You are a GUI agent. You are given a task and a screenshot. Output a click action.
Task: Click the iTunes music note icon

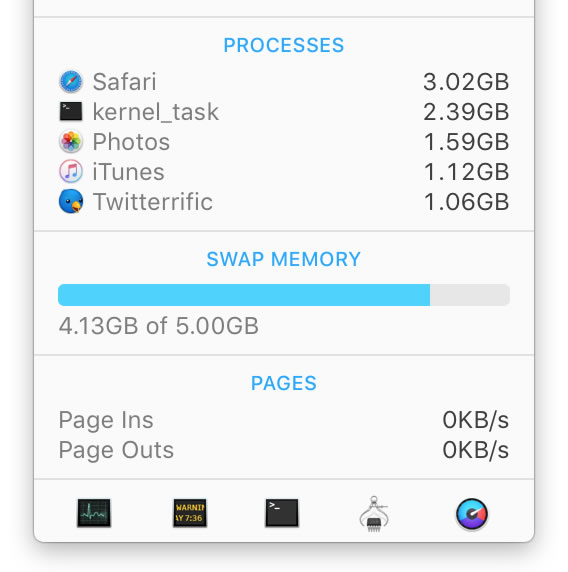(x=71, y=171)
